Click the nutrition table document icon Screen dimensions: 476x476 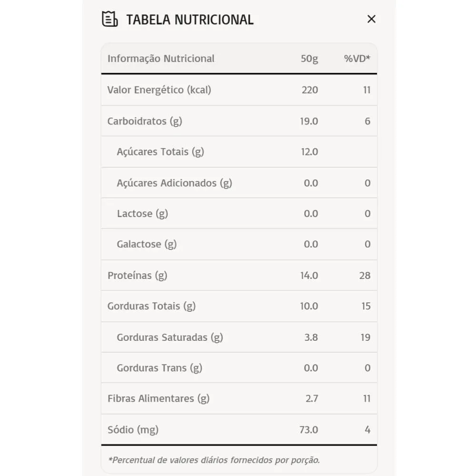109,20
